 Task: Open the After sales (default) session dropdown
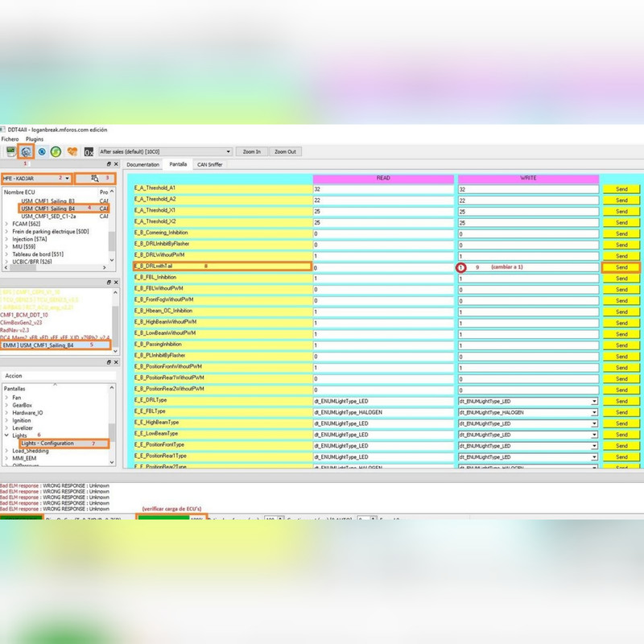pos(165,151)
